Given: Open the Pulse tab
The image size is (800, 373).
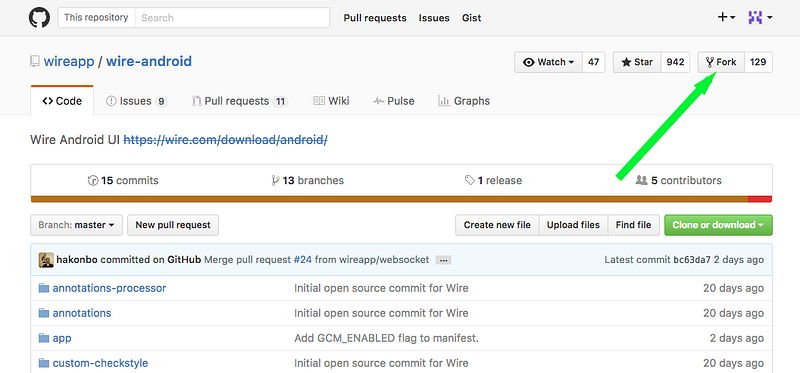Looking at the screenshot, I should (x=393, y=101).
